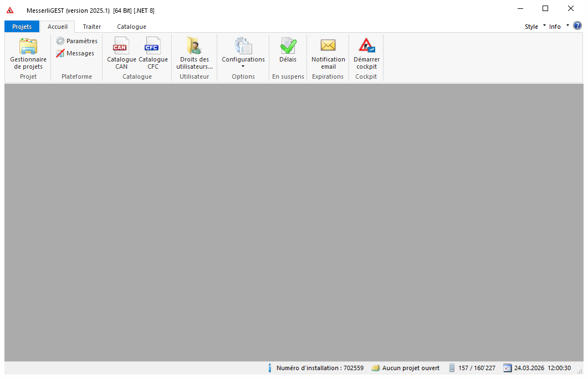Open the Style dropdown menu
The width and height of the screenshot is (588, 379).
coord(535,27)
